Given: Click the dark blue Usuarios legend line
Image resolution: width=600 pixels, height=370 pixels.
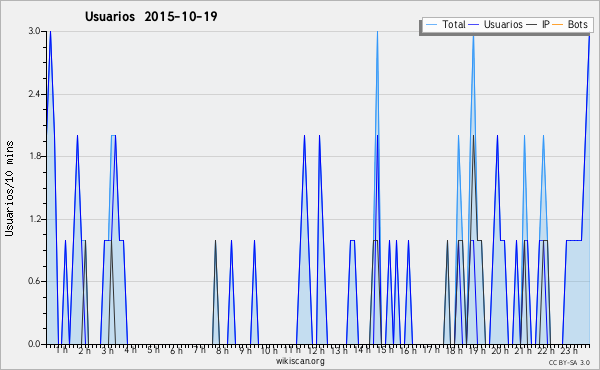Looking at the screenshot, I should click(x=474, y=25).
